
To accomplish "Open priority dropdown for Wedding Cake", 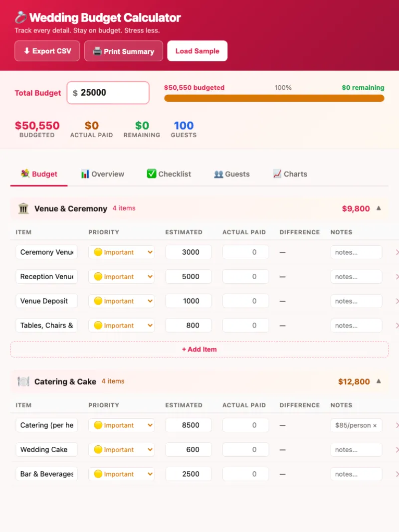I will click(x=121, y=450).
